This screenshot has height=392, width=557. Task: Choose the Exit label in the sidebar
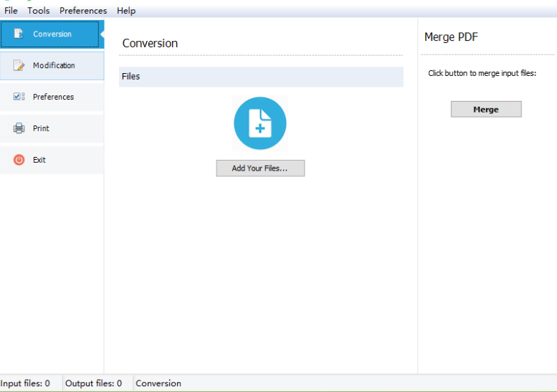[x=39, y=160]
